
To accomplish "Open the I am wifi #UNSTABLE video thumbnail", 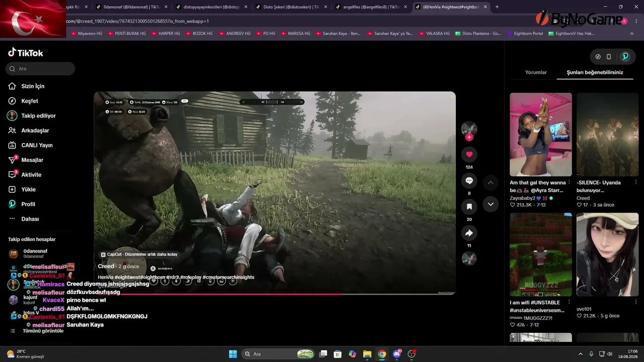I will click(541, 254).
